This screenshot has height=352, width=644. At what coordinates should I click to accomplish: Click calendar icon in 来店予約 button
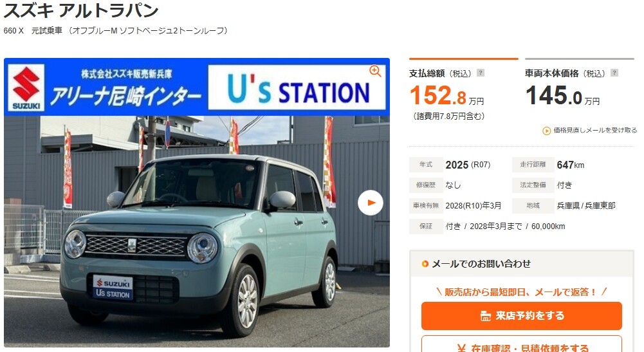[486, 316]
